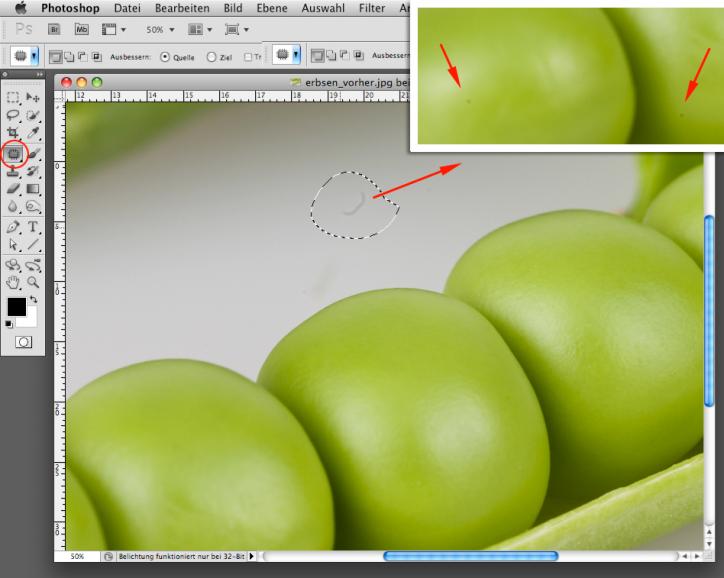Select the Patch tool in the toolbox
The width and height of the screenshot is (724, 578).
13,153
